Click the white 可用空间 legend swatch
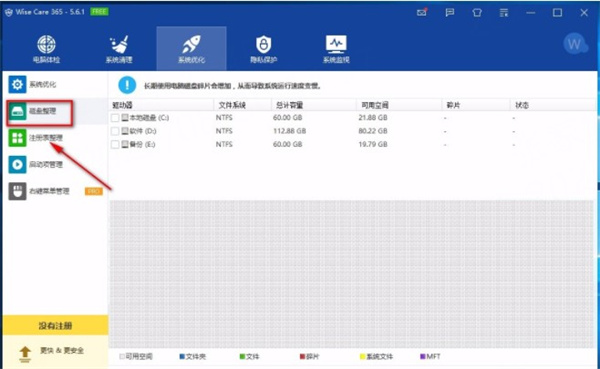The width and height of the screenshot is (600, 369). click(122, 357)
